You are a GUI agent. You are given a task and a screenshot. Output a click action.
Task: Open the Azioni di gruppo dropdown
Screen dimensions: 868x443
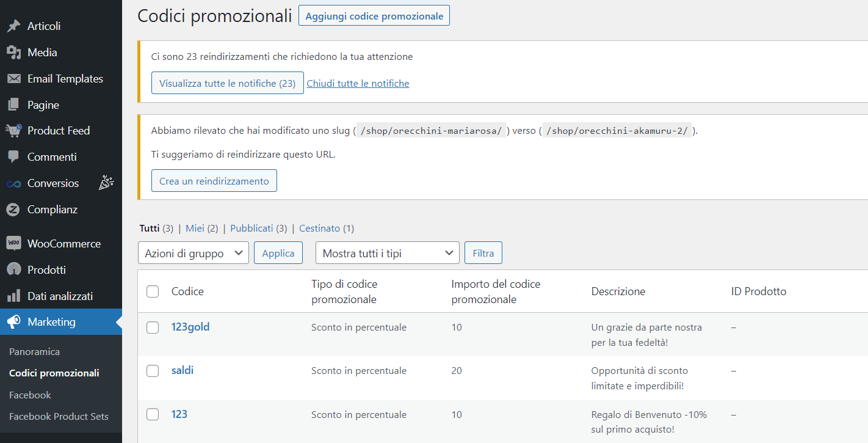(193, 252)
